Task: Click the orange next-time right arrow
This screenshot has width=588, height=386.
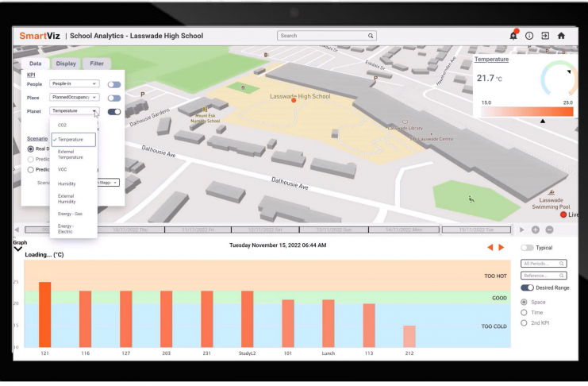Action: (501, 248)
